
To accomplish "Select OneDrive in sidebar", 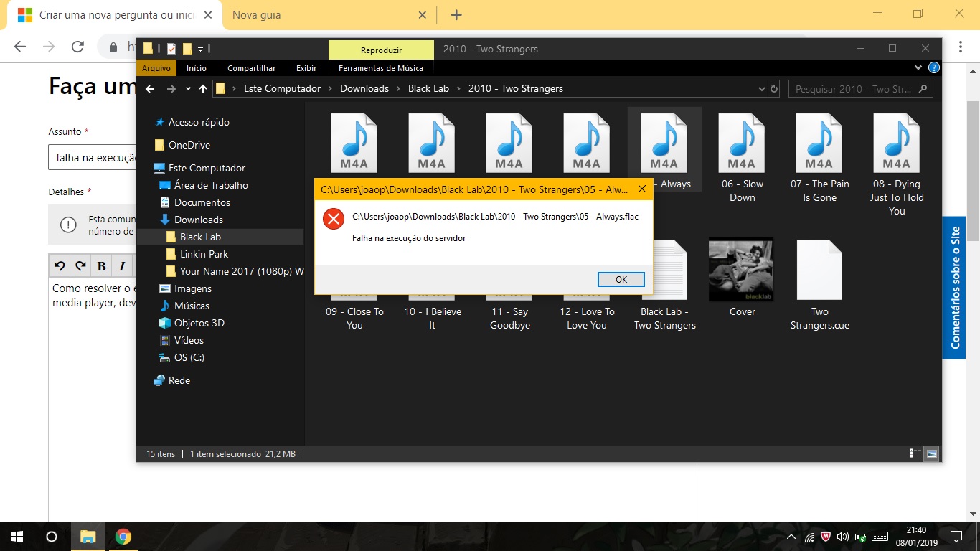I will click(x=189, y=145).
